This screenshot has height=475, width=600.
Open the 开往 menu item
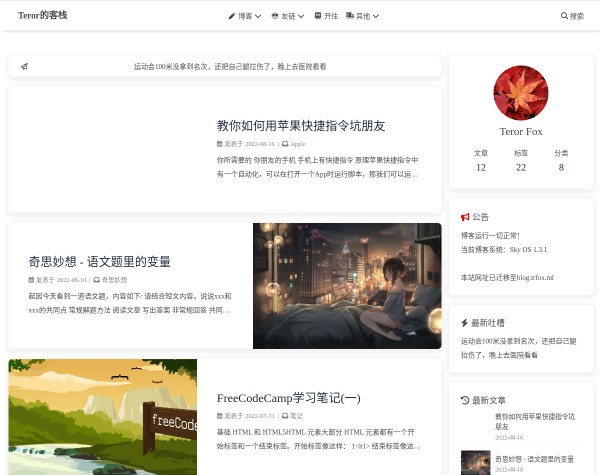pyautogui.click(x=326, y=16)
